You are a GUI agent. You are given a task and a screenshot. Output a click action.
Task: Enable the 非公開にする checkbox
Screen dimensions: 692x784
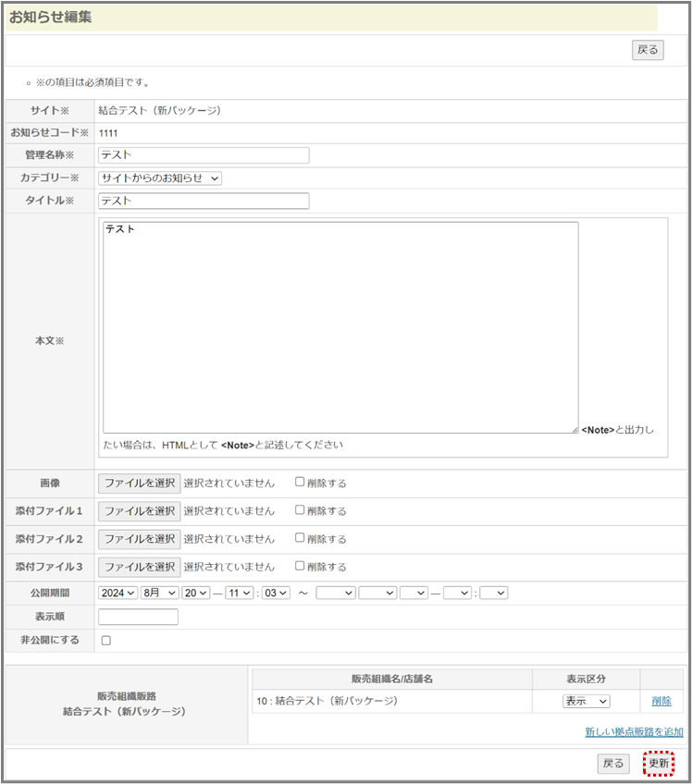click(x=105, y=640)
